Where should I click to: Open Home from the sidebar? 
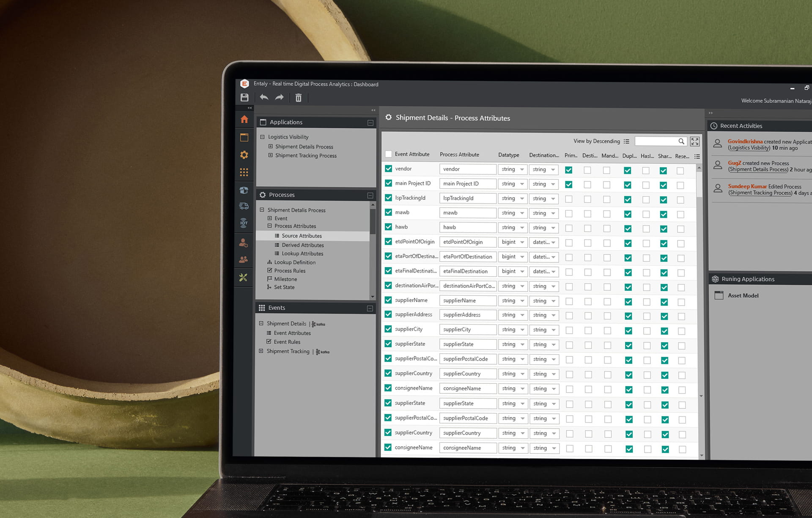[244, 119]
